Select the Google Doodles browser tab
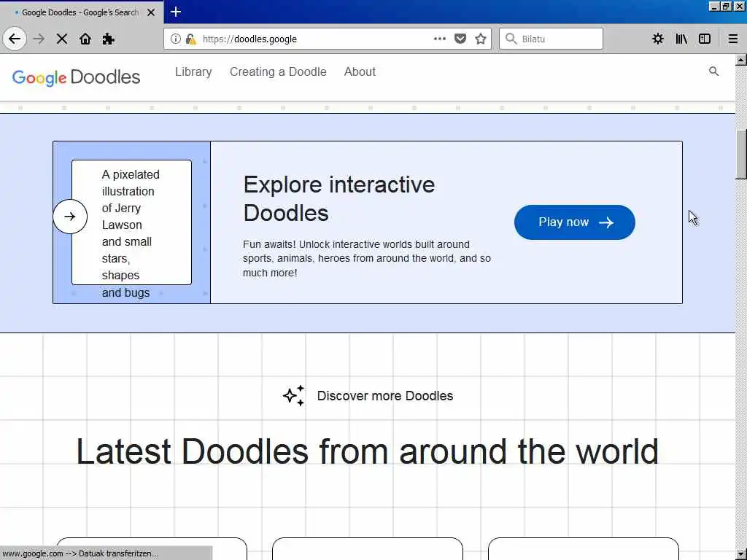 [82, 12]
